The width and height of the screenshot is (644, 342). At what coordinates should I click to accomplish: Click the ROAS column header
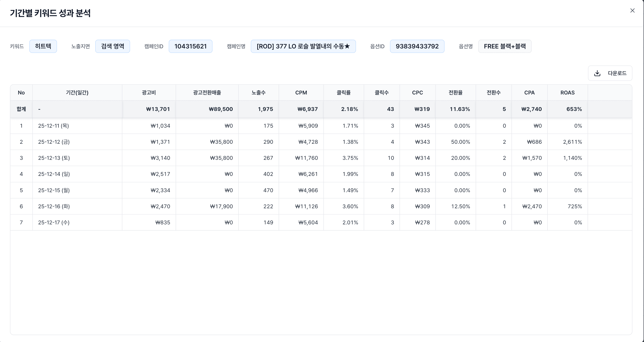567,92
